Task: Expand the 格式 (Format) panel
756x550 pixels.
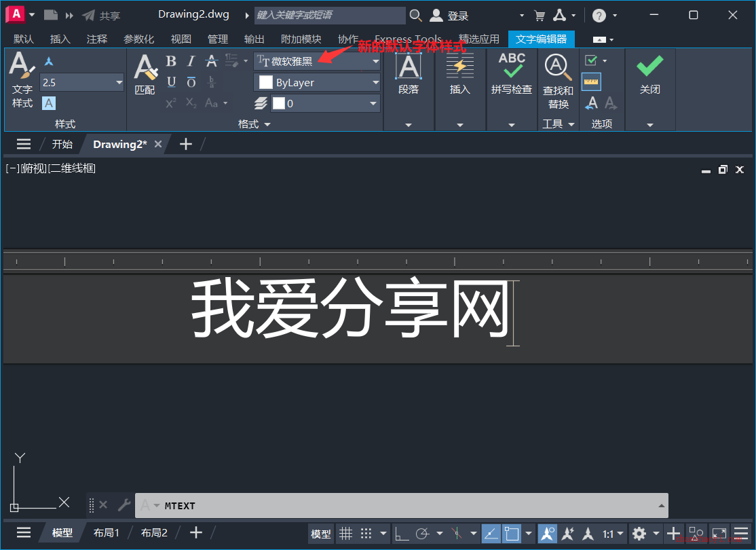Action: 254,124
